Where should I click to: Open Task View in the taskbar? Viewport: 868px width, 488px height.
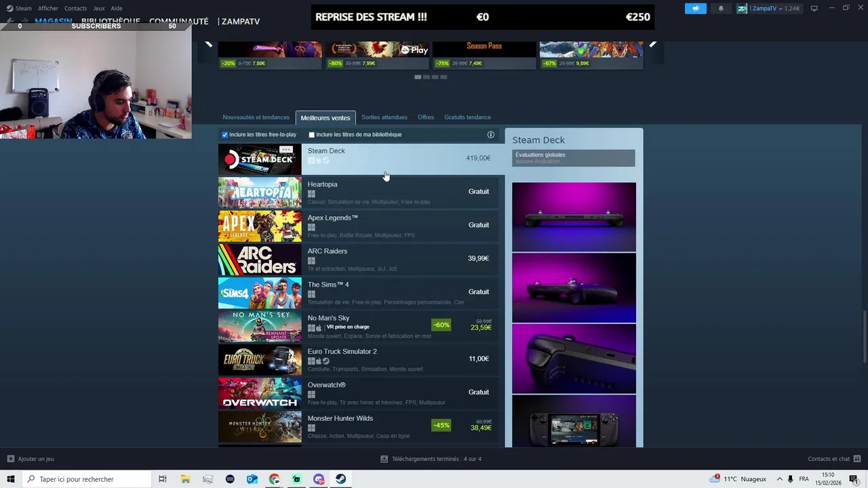coord(163,479)
